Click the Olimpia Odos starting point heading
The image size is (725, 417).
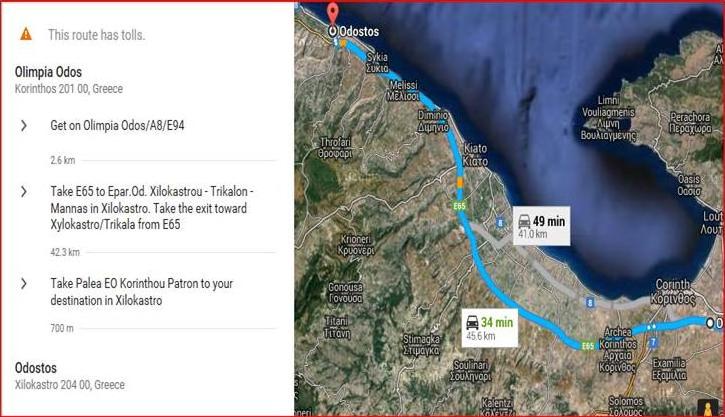tap(48, 72)
